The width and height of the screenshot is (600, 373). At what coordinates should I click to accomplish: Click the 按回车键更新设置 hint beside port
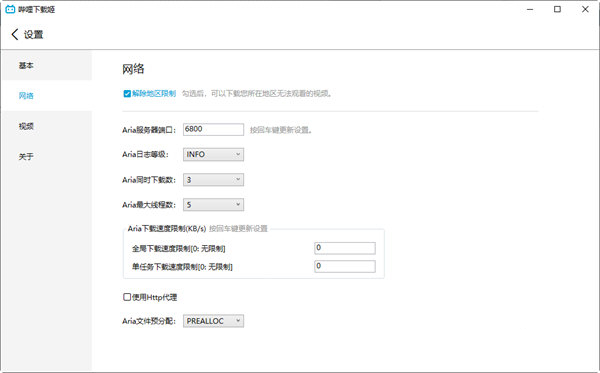281,130
